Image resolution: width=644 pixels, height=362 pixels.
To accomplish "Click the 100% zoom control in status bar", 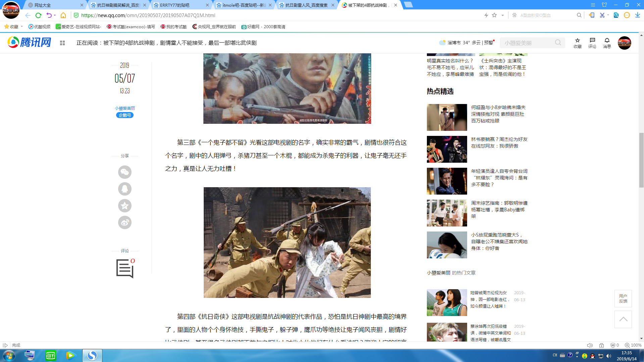I will click(x=633, y=345).
